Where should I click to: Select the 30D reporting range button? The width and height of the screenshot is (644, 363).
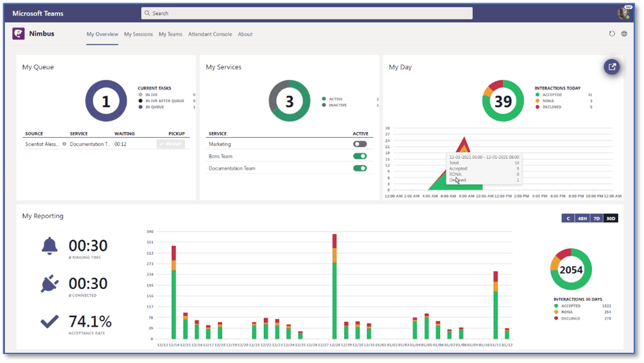(610, 218)
